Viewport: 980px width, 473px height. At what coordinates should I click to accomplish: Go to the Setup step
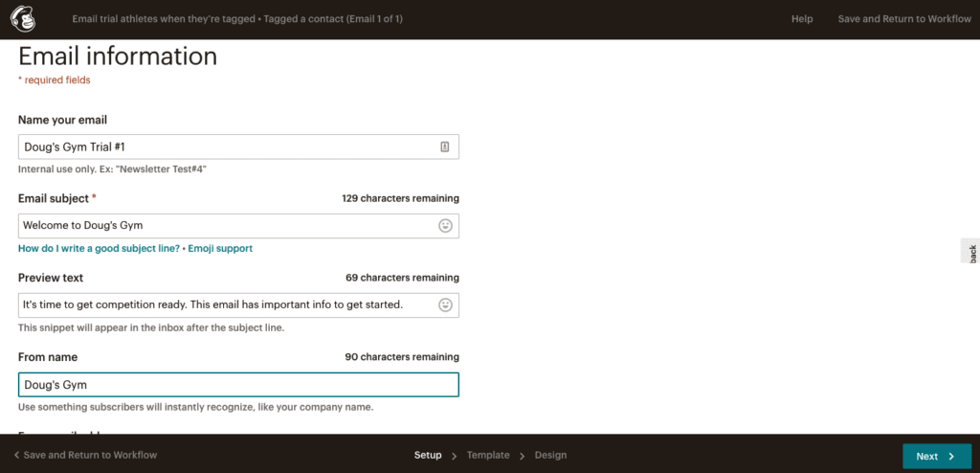(x=428, y=455)
